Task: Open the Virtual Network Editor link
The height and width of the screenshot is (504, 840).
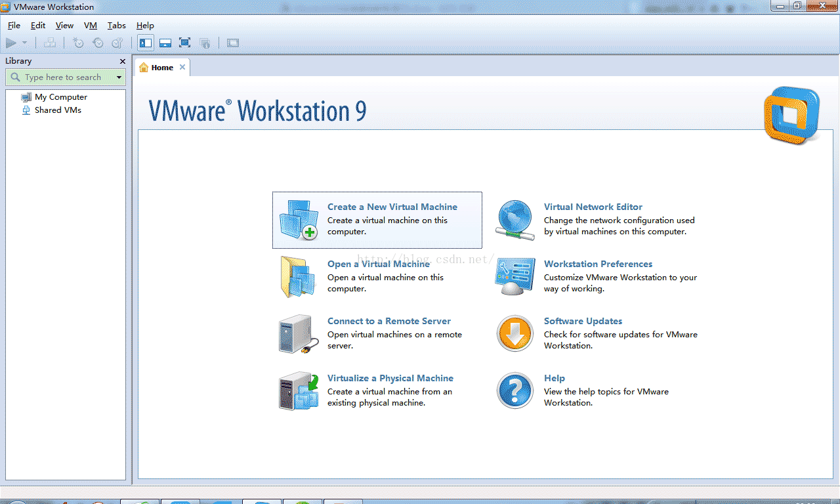Action: pyautogui.click(x=593, y=207)
